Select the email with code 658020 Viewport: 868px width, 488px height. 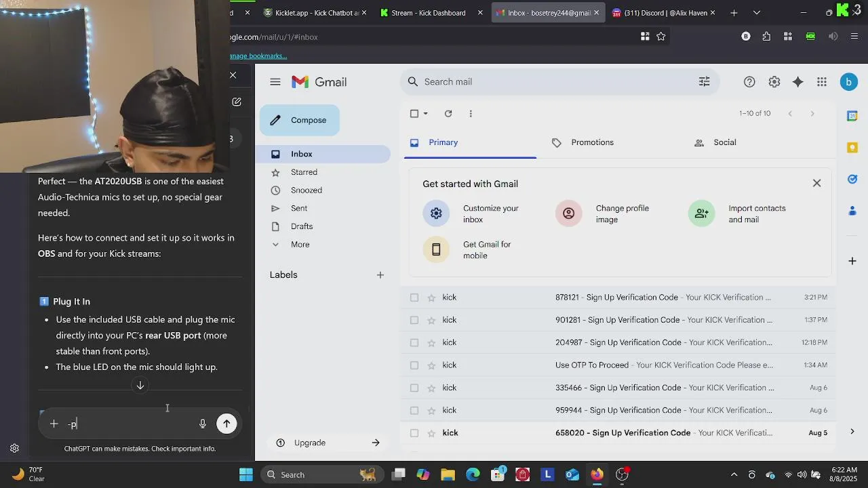coord(414,433)
